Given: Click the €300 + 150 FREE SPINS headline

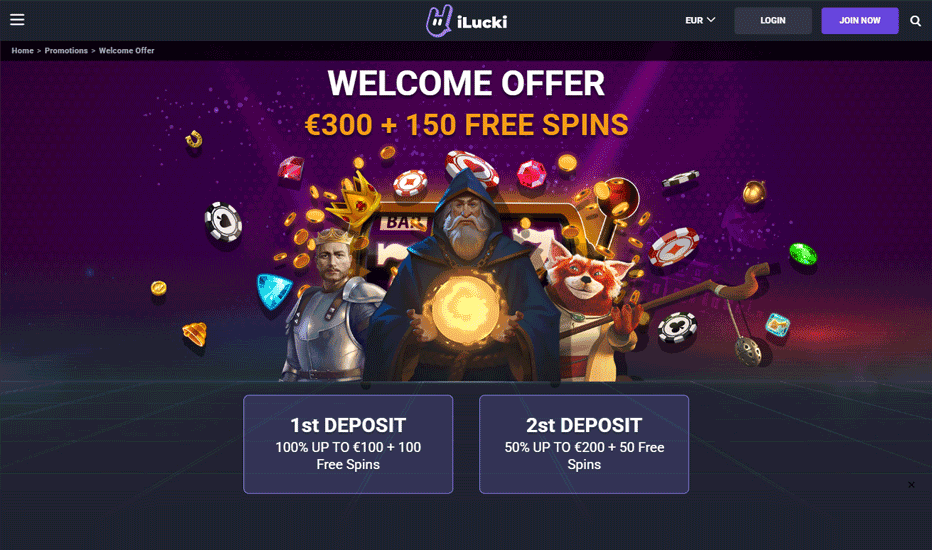Looking at the screenshot, I should point(467,125).
